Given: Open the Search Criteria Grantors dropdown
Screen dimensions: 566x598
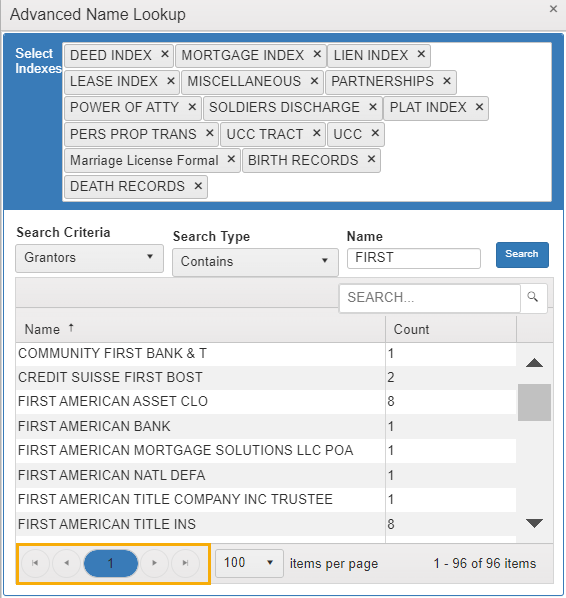Looking at the screenshot, I should (x=89, y=258).
